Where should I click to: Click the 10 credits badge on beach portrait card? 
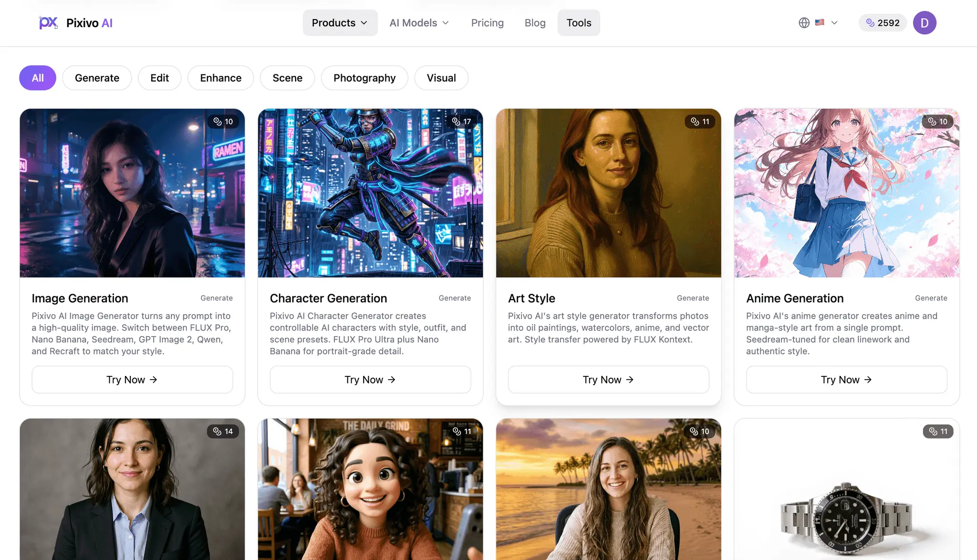pyautogui.click(x=699, y=431)
